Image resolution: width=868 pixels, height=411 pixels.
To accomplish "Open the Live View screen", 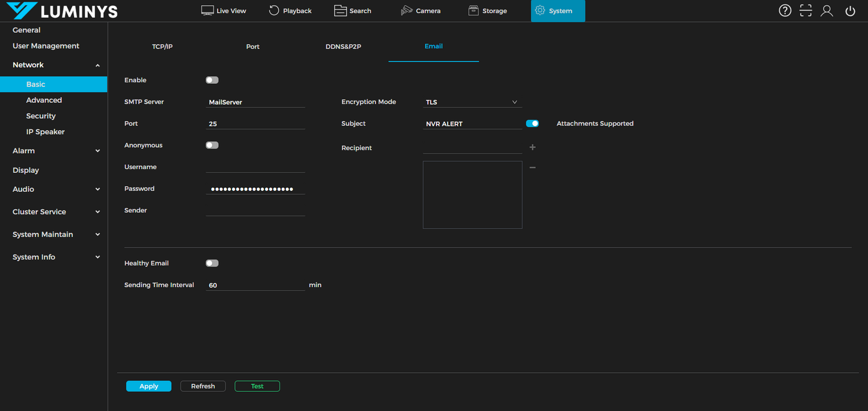I will point(223,10).
